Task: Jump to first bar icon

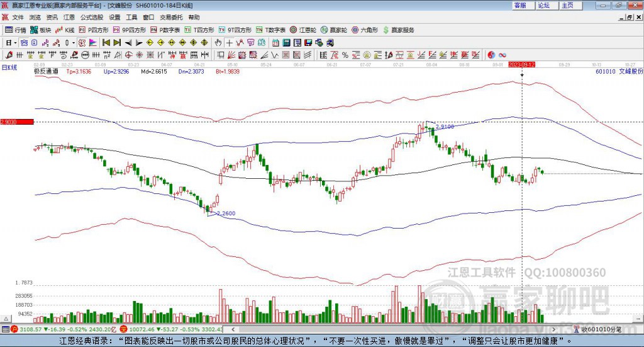Action: [106, 43]
